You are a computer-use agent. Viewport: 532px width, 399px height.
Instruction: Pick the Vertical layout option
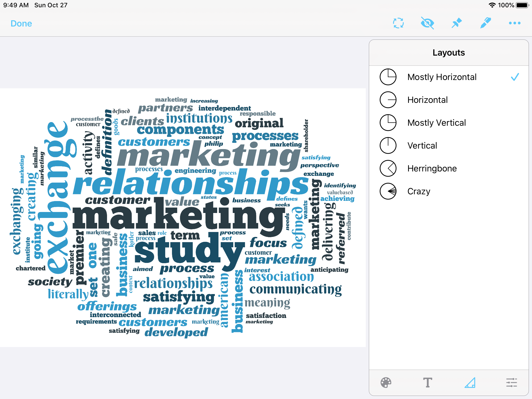coord(422,146)
